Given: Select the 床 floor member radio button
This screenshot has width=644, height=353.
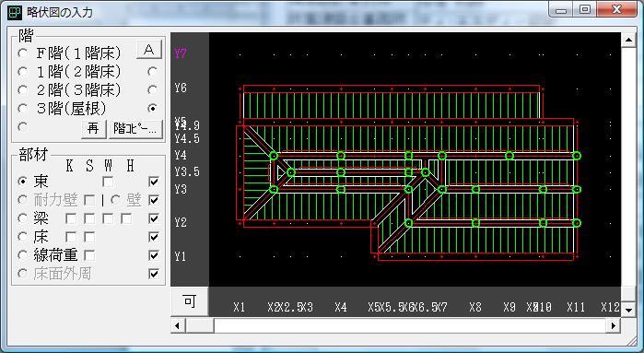Looking at the screenshot, I should (x=23, y=237).
